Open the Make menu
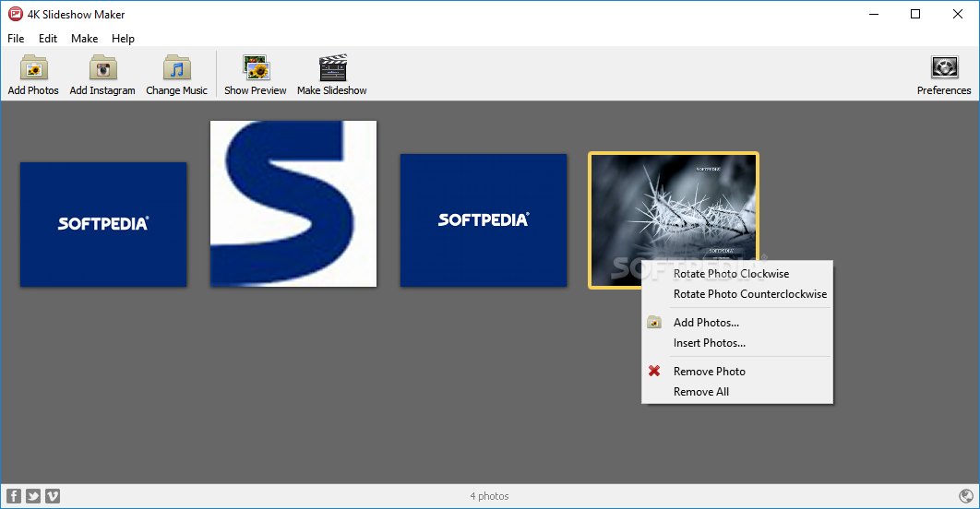Screen dimensions: 980x509 [84, 39]
